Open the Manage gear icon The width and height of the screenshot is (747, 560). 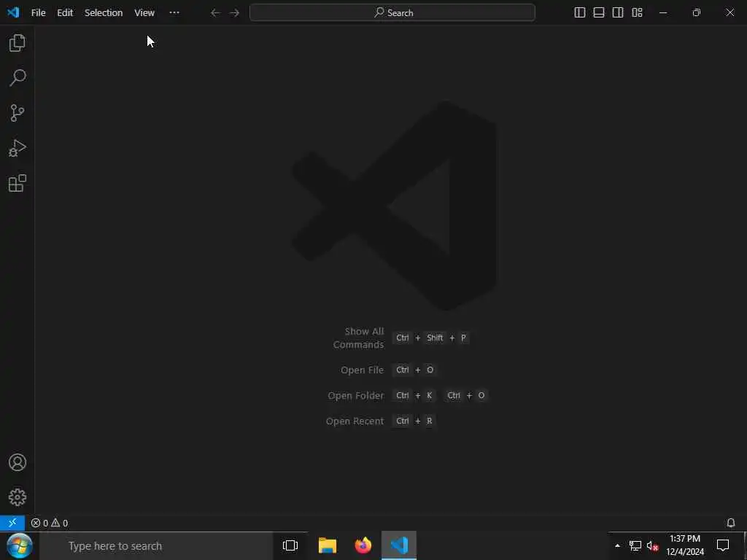click(18, 497)
